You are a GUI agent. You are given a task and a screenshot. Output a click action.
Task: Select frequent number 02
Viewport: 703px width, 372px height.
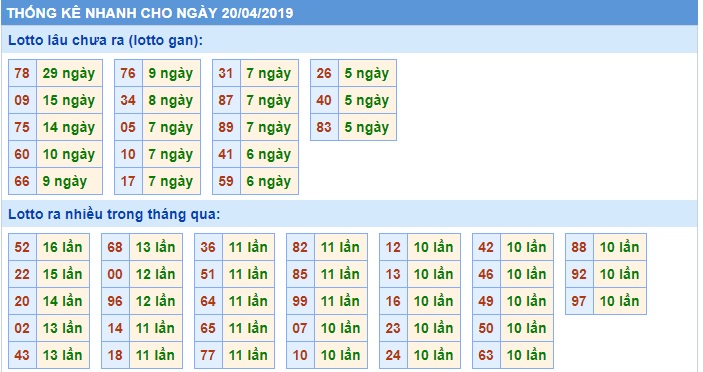click(22, 328)
